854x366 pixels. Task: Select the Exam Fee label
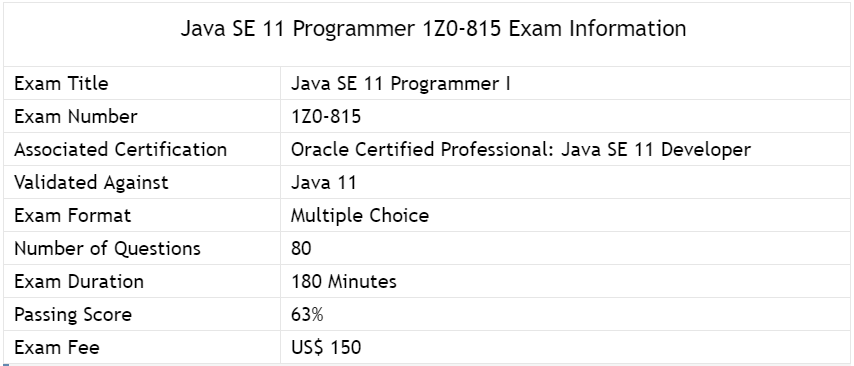[x=57, y=347]
